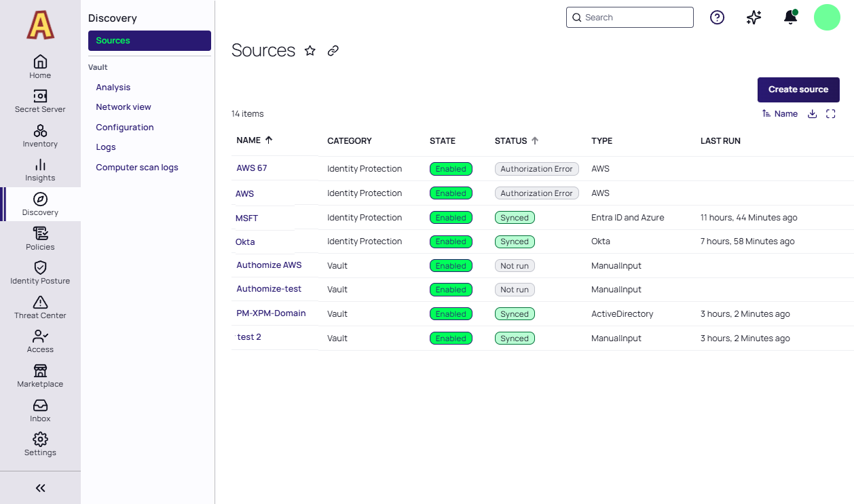Screen dimensions: 854x504
Task: Open Insights from the left navigation
Action: click(40, 170)
